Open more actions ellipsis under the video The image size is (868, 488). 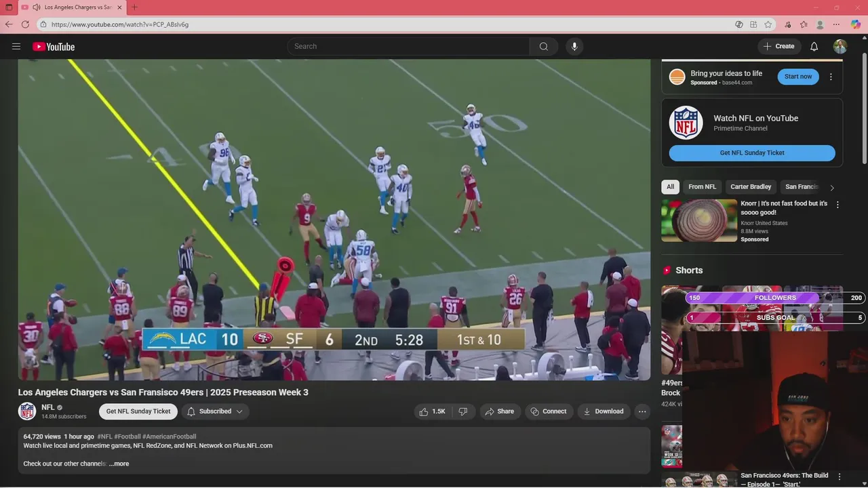642,411
